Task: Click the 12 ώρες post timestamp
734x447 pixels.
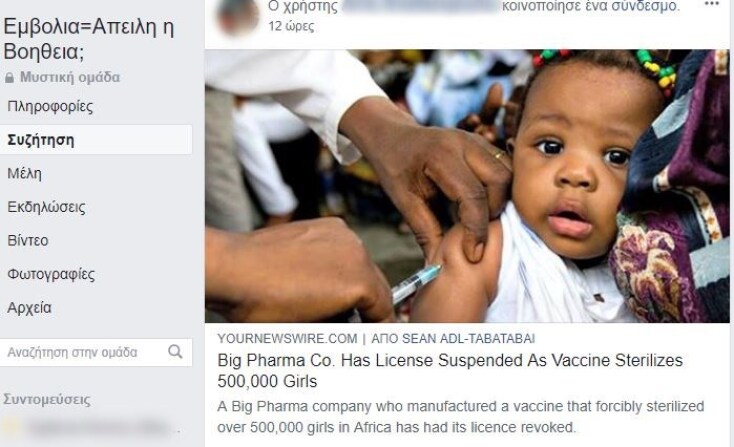Action: [x=291, y=26]
